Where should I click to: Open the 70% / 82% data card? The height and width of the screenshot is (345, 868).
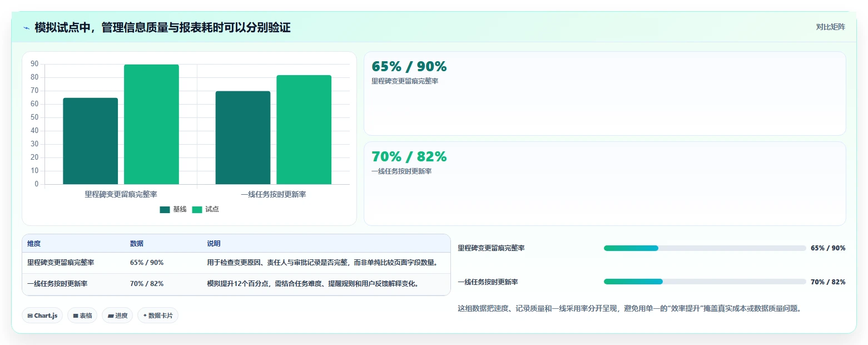click(605, 184)
